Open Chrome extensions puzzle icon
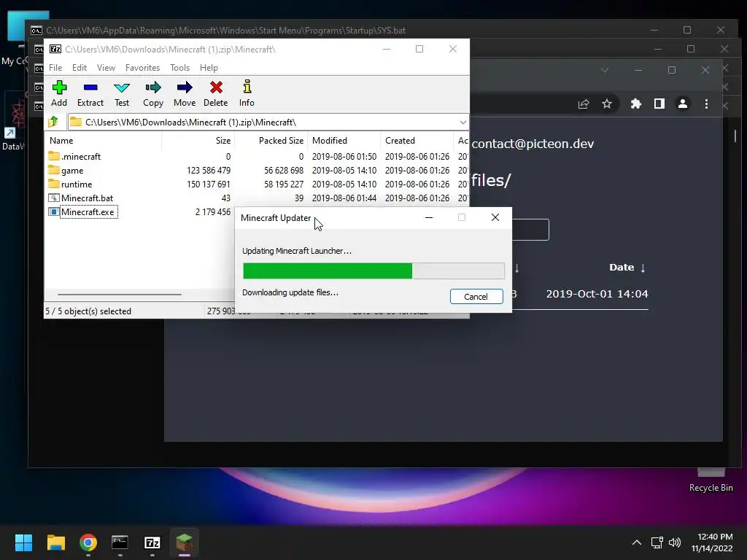Viewport: 747px width, 560px height. point(635,104)
